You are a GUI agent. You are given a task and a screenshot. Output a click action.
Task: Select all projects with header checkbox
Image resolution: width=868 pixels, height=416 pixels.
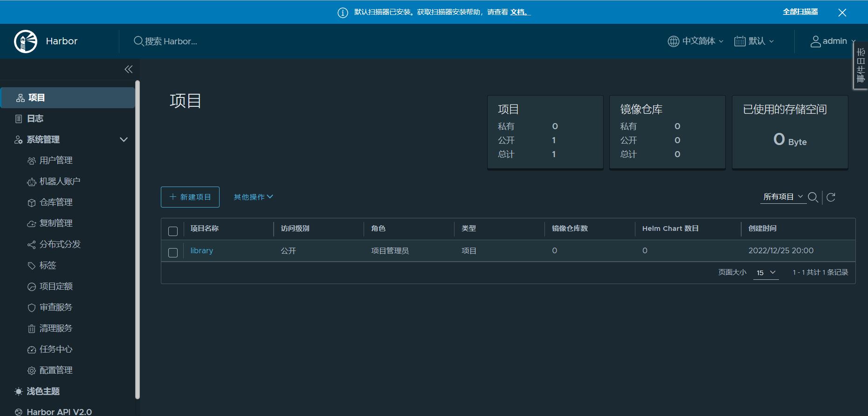pos(173,231)
